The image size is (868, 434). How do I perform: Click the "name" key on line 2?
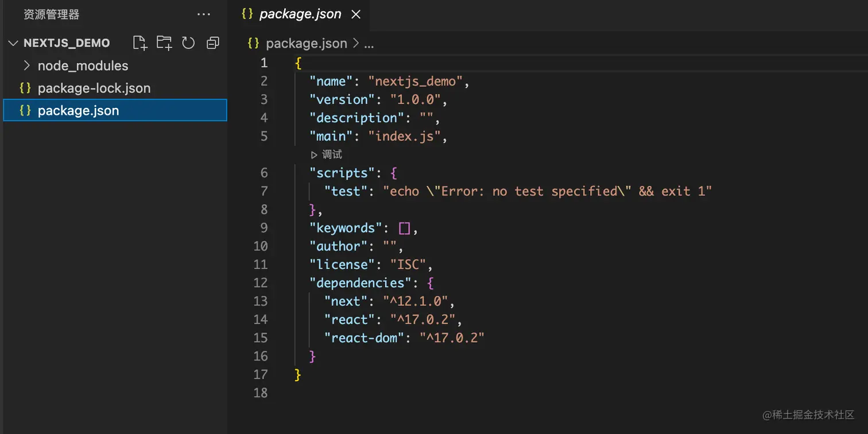point(331,81)
